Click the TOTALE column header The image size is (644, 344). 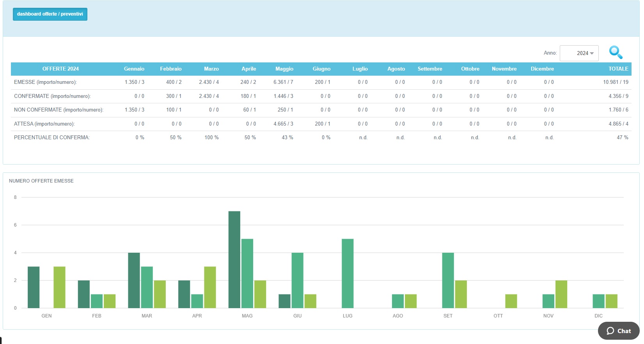[618, 69]
